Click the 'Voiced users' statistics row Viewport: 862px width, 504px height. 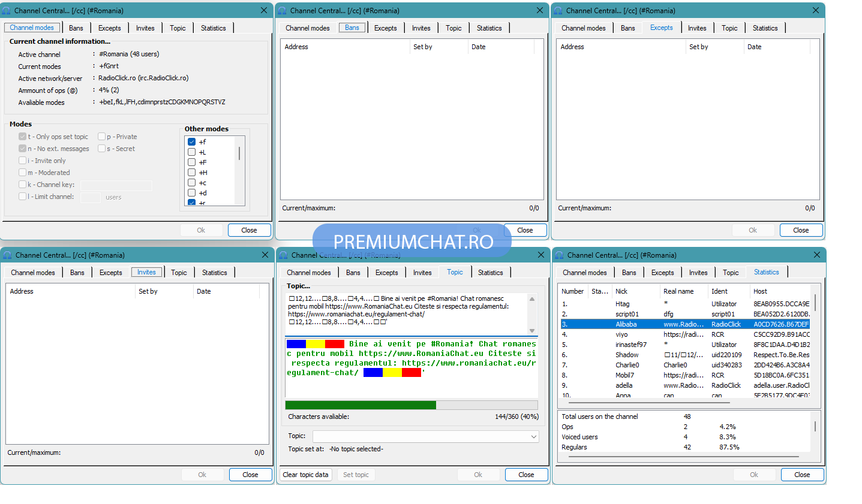(685, 437)
